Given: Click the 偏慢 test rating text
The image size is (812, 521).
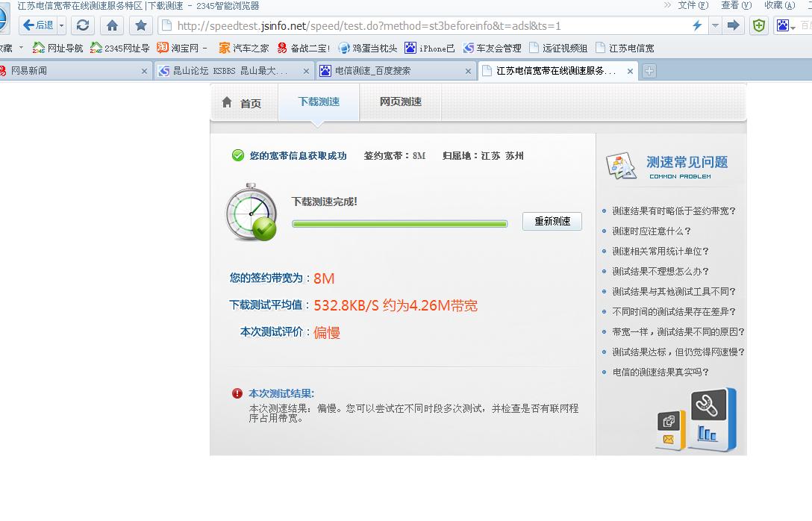Looking at the screenshot, I should click(327, 332).
